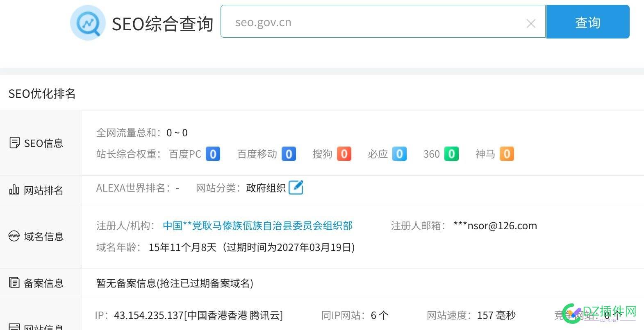This screenshot has width=644, height=330.
Task: Click the 必应 label text
Action: tap(378, 154)
